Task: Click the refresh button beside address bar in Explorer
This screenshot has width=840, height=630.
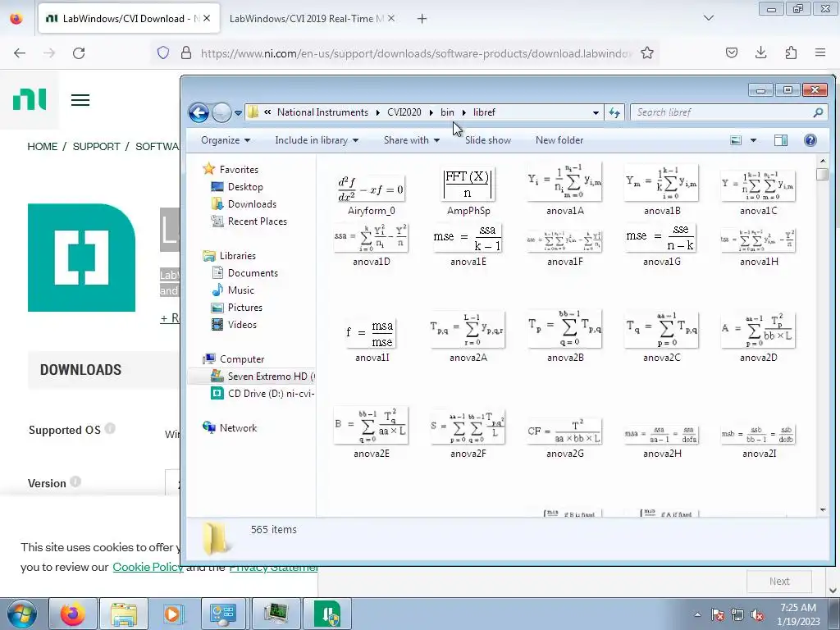Action: pos(614,112)
